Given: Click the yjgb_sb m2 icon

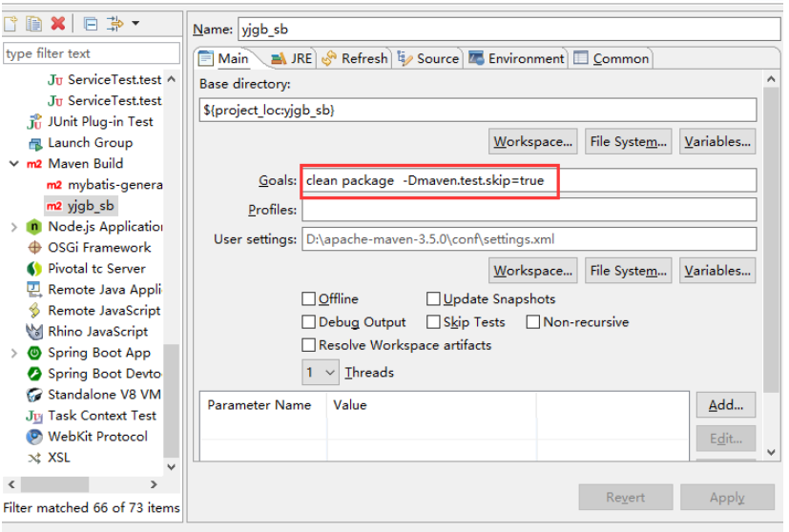Looking at the screenshot, I should [53, 206].
